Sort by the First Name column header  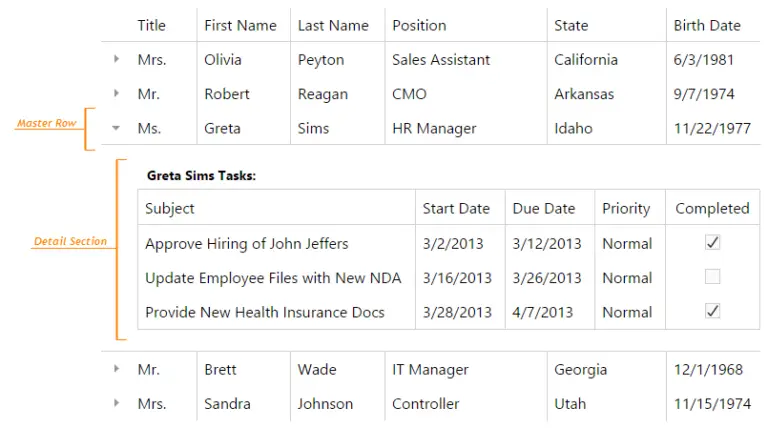coord(240,25)
